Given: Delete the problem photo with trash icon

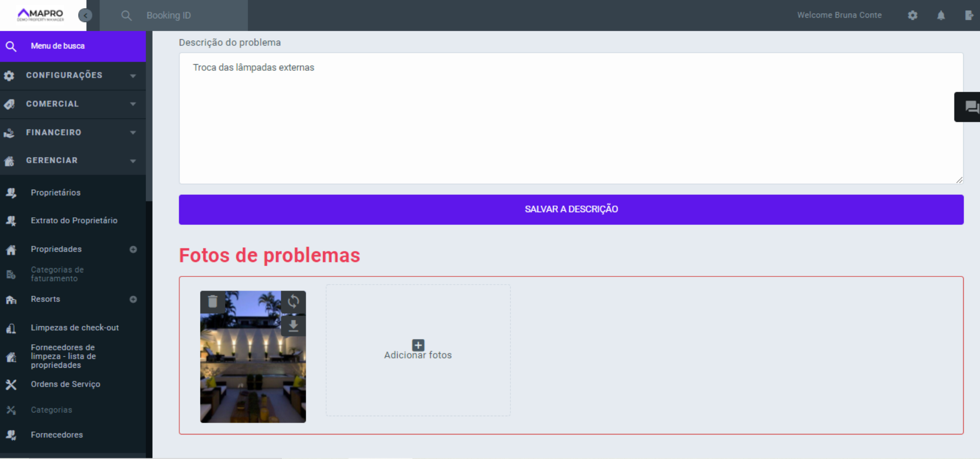Looking at the screenshot, I should point(213,302).
